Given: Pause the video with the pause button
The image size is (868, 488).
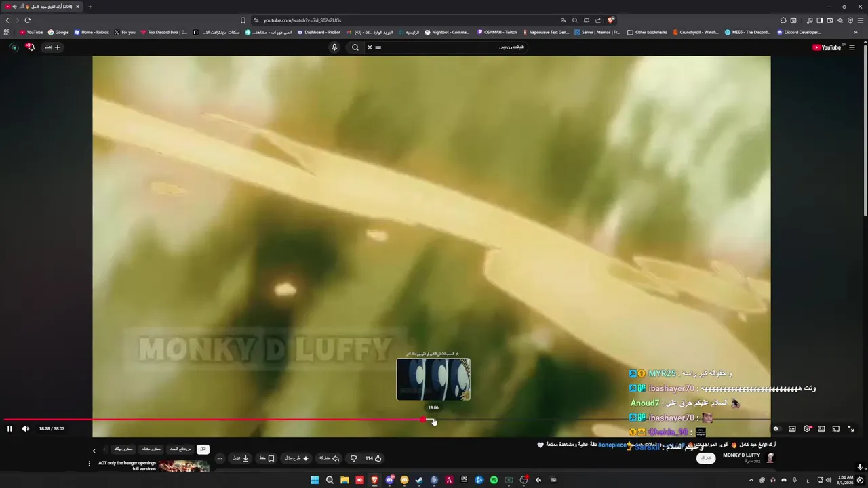Looking at the screenshot, I should click(9, 428).
